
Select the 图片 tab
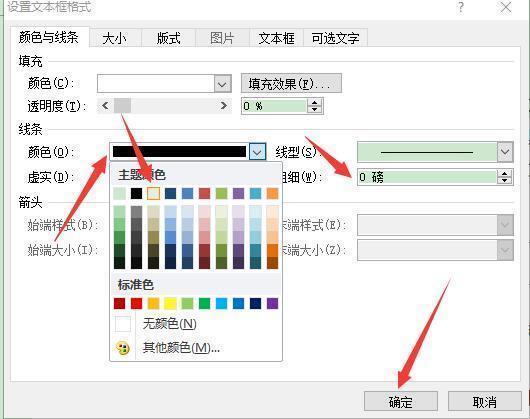click(222, 38)
